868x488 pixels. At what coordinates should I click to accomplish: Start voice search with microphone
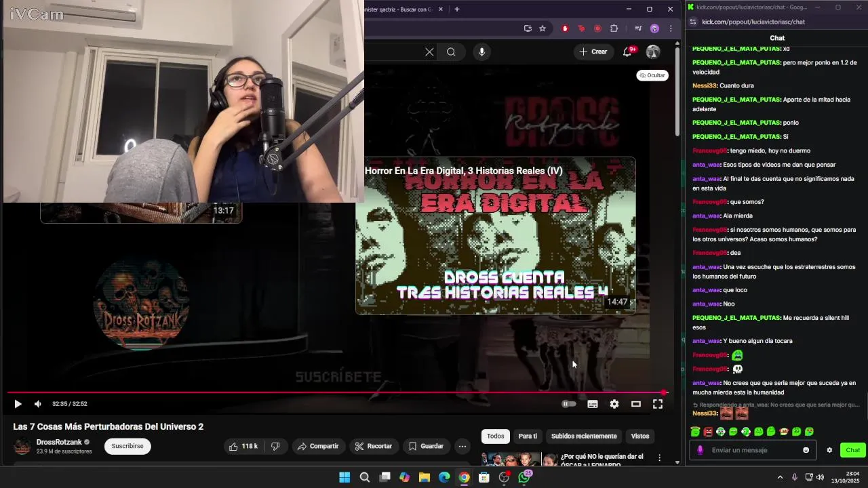(x=481, y=52)
